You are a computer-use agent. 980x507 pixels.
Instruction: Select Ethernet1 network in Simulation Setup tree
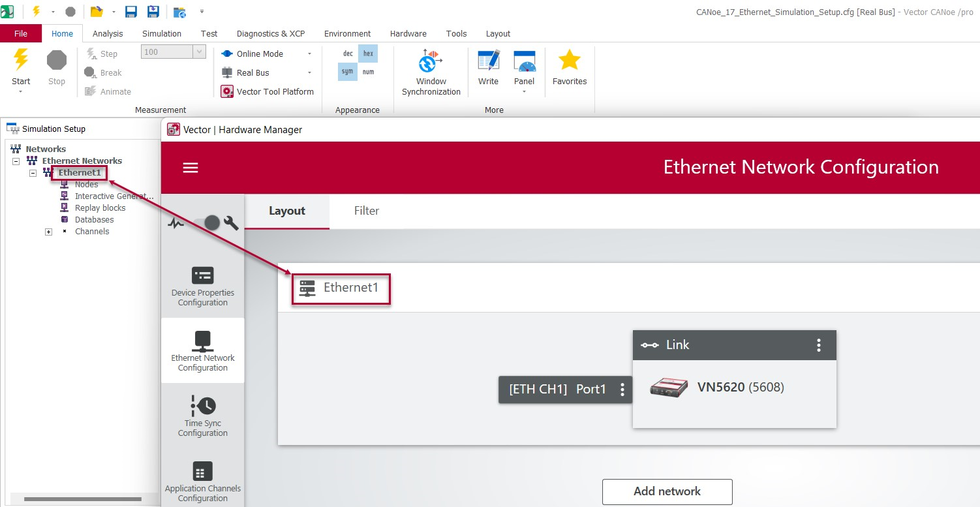80,173
